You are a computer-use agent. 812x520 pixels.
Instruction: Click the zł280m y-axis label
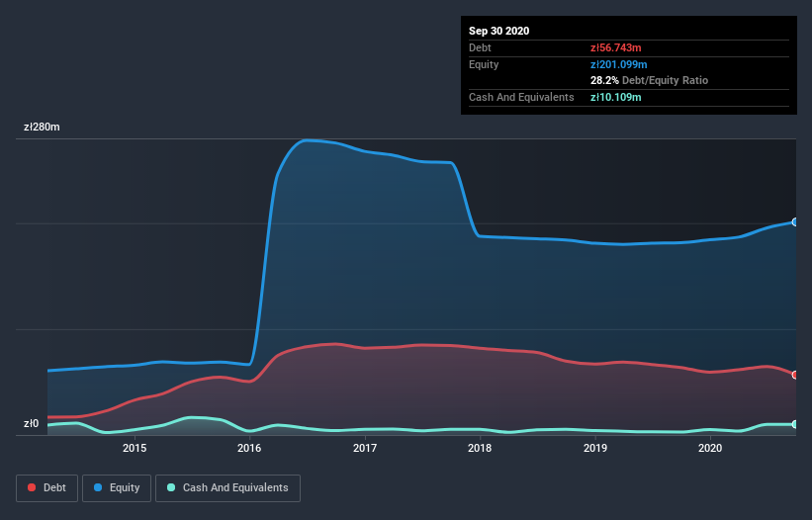coord(42,128)
